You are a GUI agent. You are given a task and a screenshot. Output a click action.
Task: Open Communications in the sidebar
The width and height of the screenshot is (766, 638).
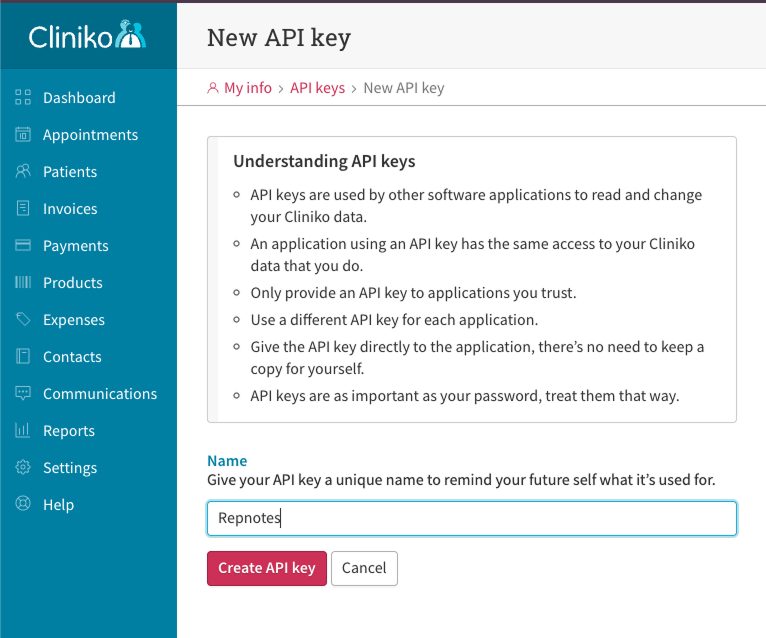pyautogui.click(x=100, y=394)
